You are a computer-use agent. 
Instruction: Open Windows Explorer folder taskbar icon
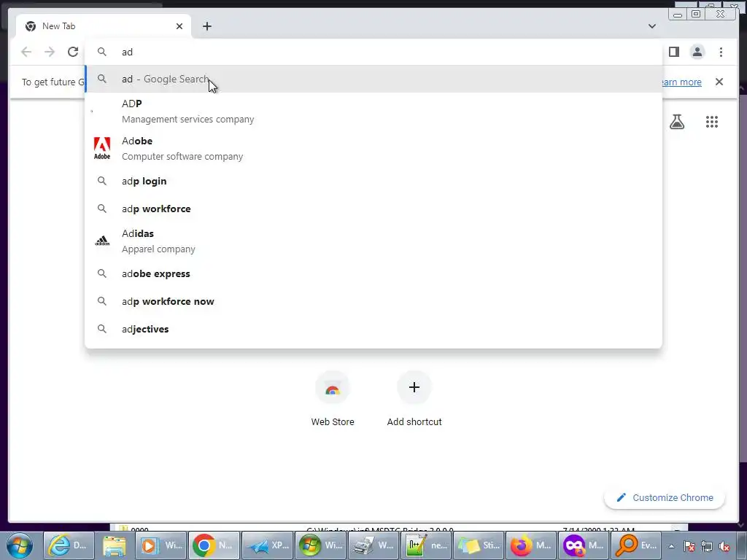click(x=115, y=545)
